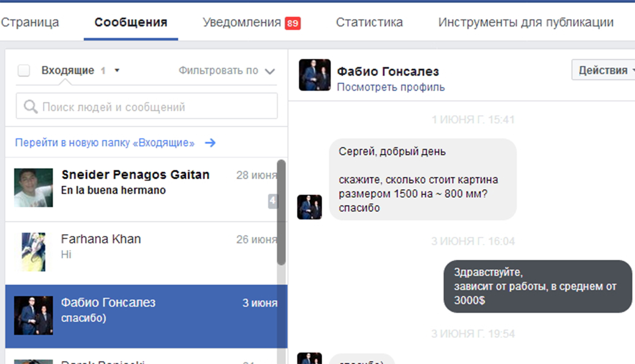The height and width of the screenshot is (364, 635).
Task: Click the unread count badge showing 4
Action: (x=272, y=201)
